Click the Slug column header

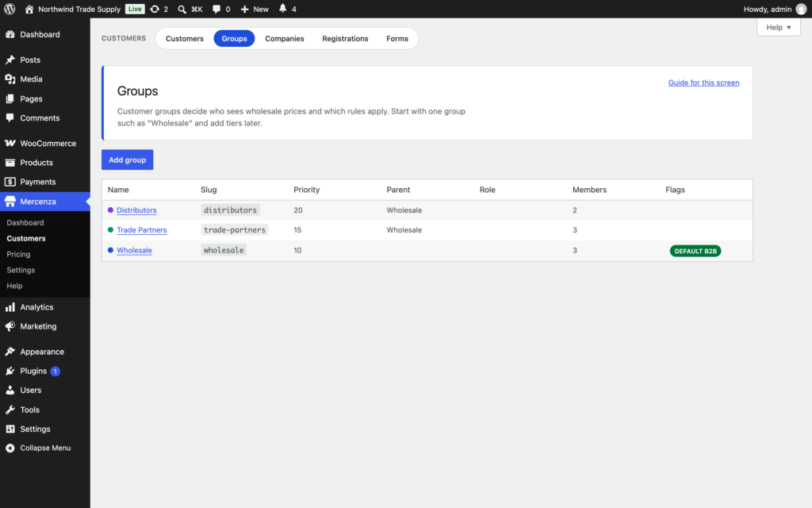coord(209,190)
